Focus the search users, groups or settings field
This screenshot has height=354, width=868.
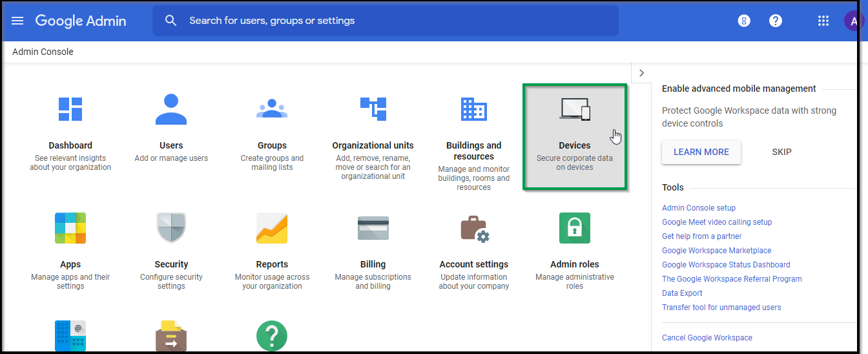click(x=386, y=21)
